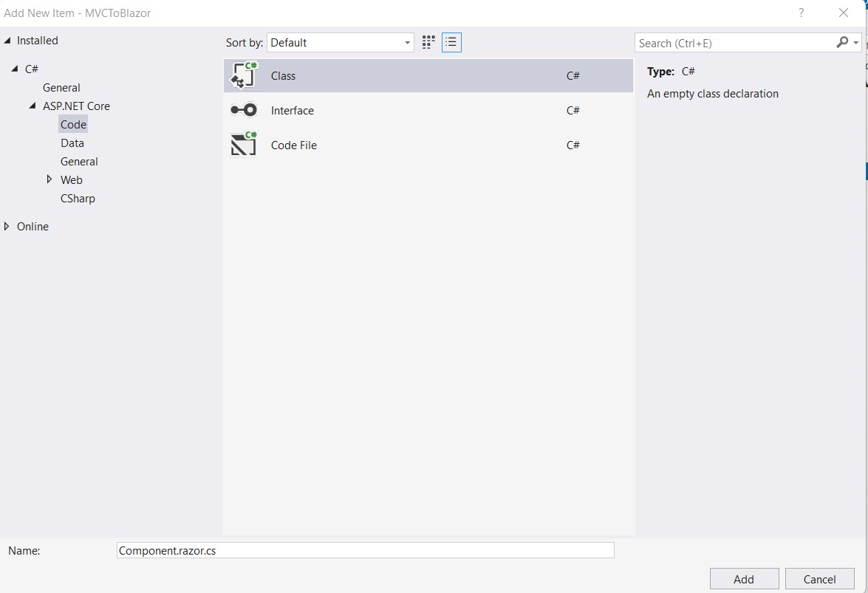
Task: Click the Add button
Action: 744,579
